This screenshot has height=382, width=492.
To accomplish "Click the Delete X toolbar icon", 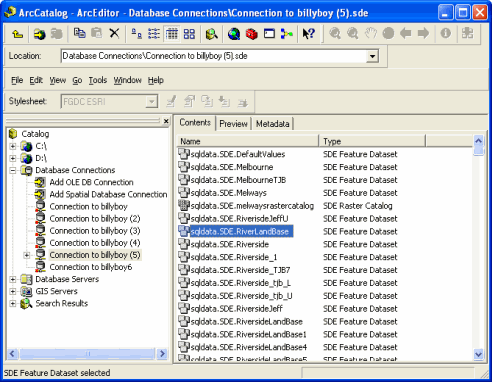I will (x=114, y=33).
